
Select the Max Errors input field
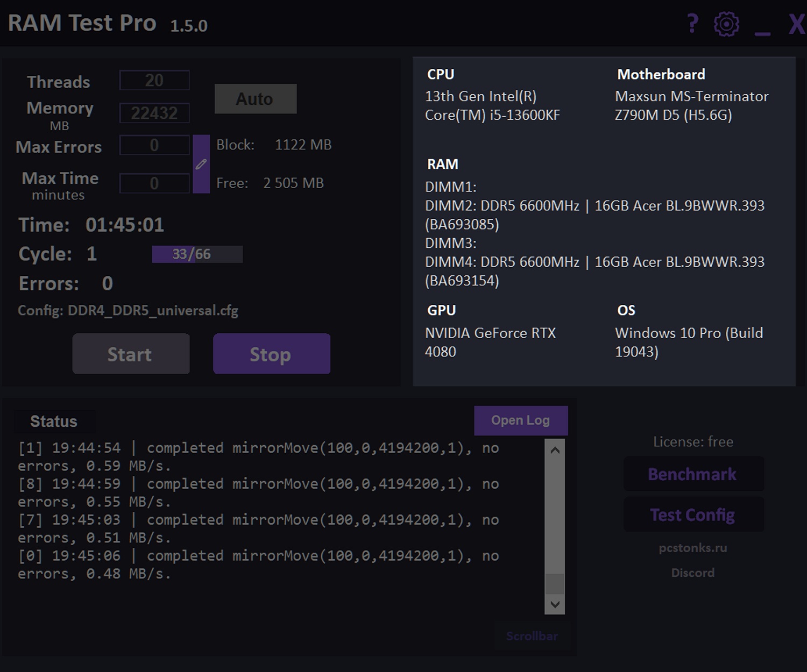(154, 145)
